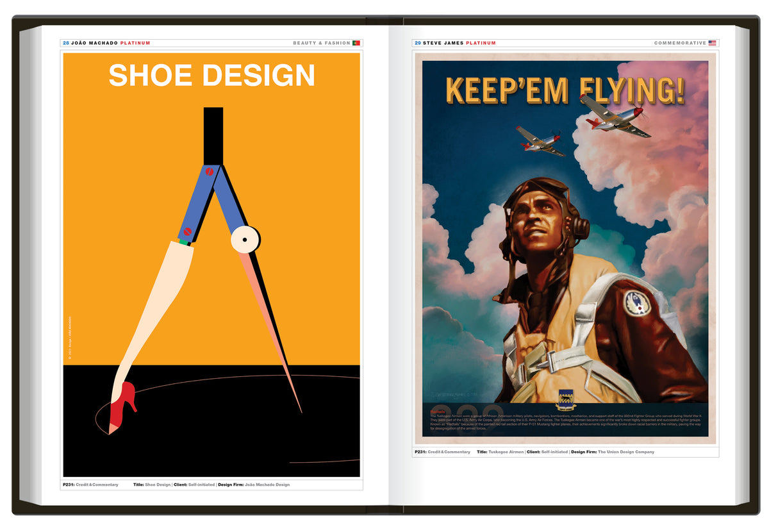Click the João Machado name in header
769x532 pixels.
pyautogui.click(x=95, y=43)
